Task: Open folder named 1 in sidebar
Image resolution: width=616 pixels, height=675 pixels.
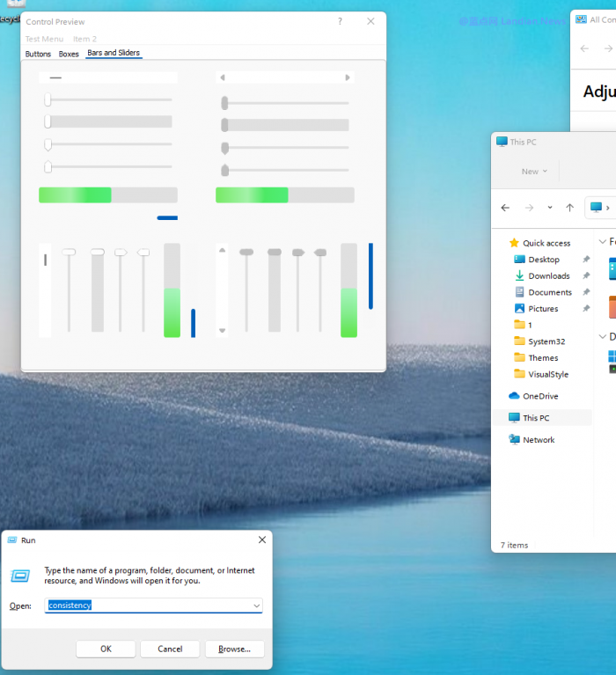Action: click(524, 325)
